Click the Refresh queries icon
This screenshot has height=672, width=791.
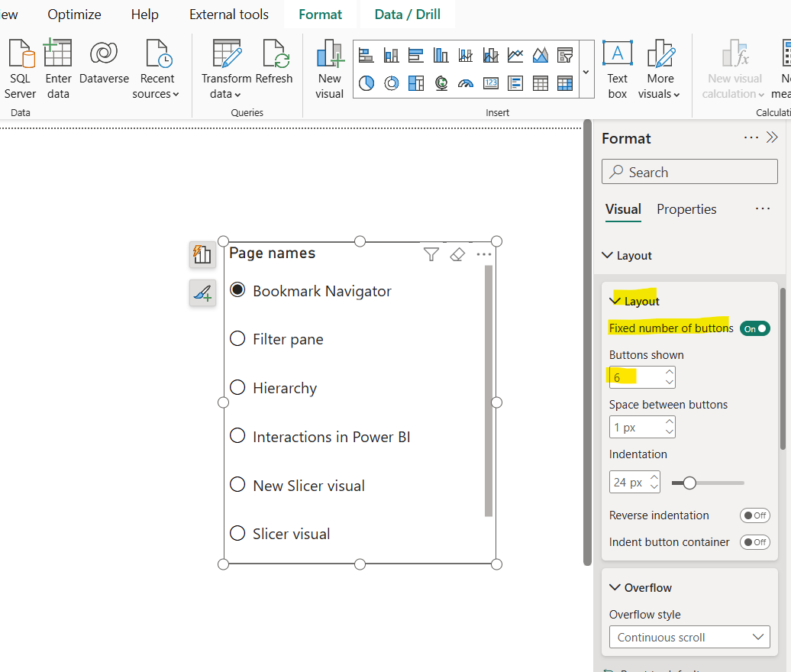click(x=275, y=54)
